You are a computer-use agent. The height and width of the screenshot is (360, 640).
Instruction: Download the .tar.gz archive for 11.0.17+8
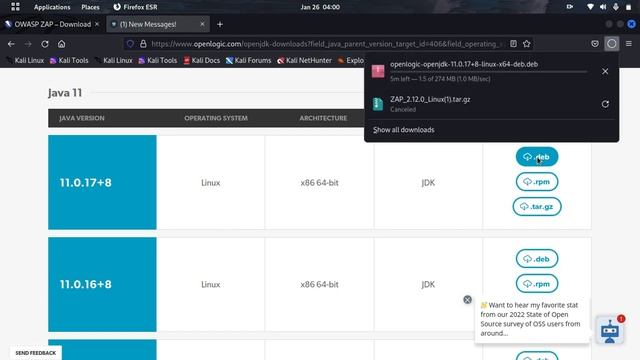point(537,207)
